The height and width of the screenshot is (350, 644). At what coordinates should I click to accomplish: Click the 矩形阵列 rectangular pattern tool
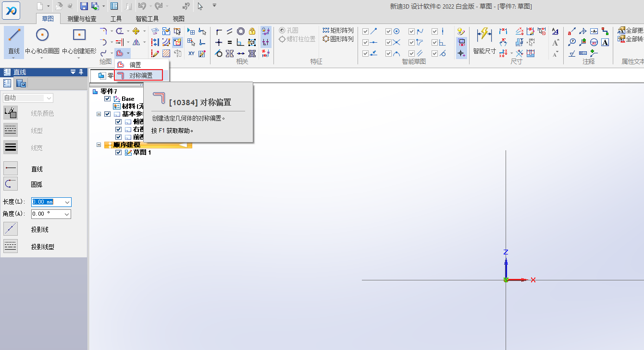click(338, 30)
